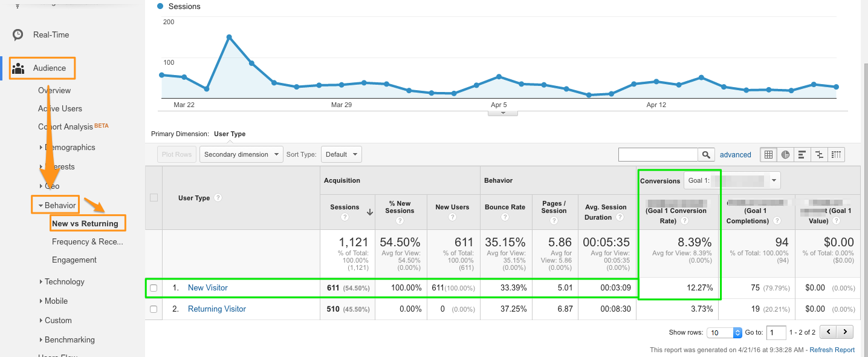The image size is (868, 357).
Task: Tick the select-all checkbox in table header
Action: click(154, 198)
